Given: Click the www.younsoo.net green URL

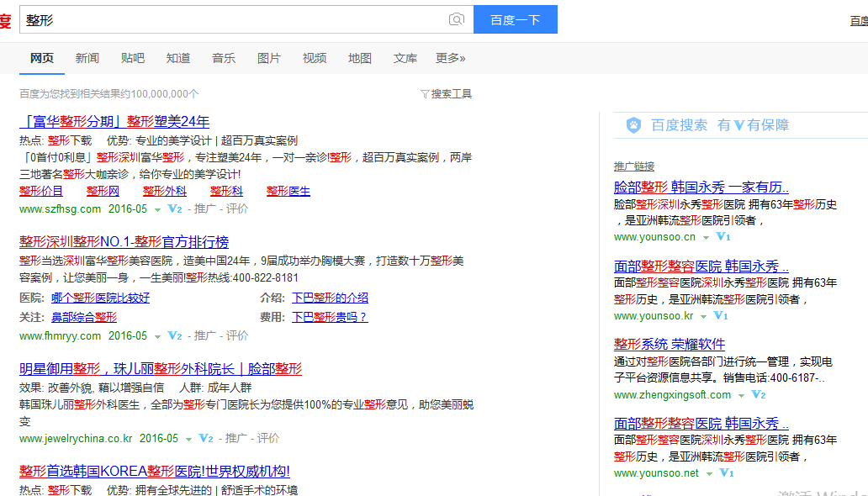Looking at the screenshot, I should pyautogui.click(x=657, y=472).
